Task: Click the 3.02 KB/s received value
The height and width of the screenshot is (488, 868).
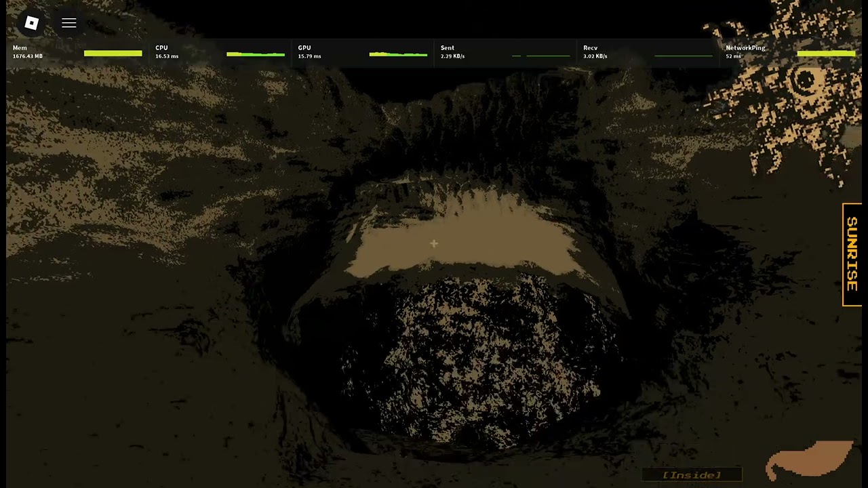Action: [595, 56]
